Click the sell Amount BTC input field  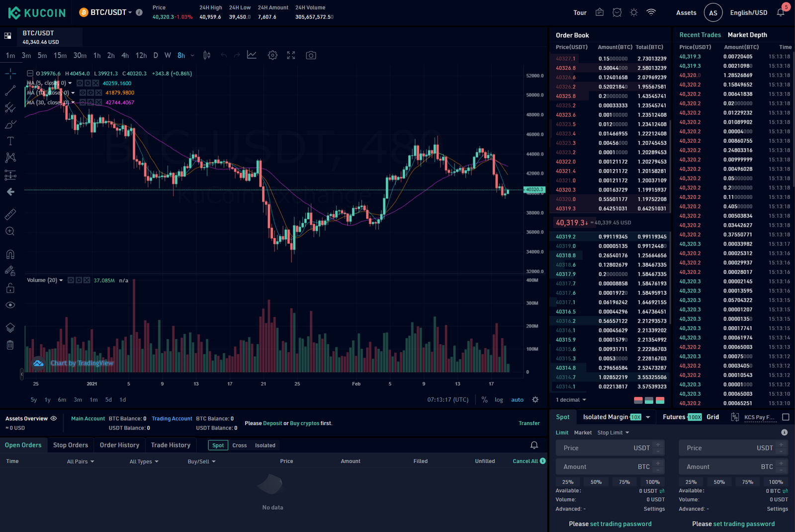coord(733,467)
